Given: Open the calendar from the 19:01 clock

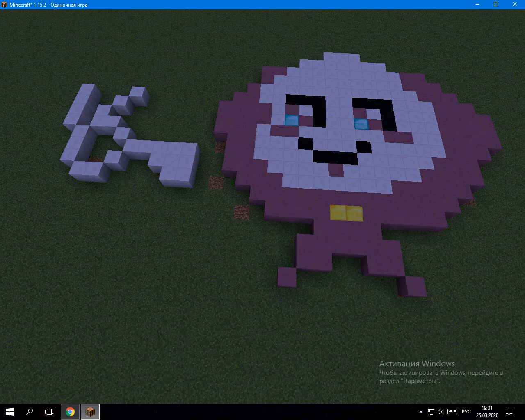Looking at the screenshot, I should (487, 412).
